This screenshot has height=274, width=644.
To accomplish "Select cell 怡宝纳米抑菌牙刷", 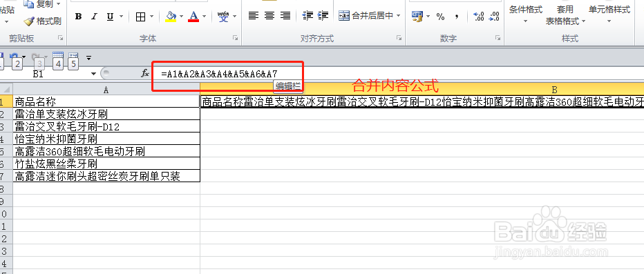I will tap(106, 139).
